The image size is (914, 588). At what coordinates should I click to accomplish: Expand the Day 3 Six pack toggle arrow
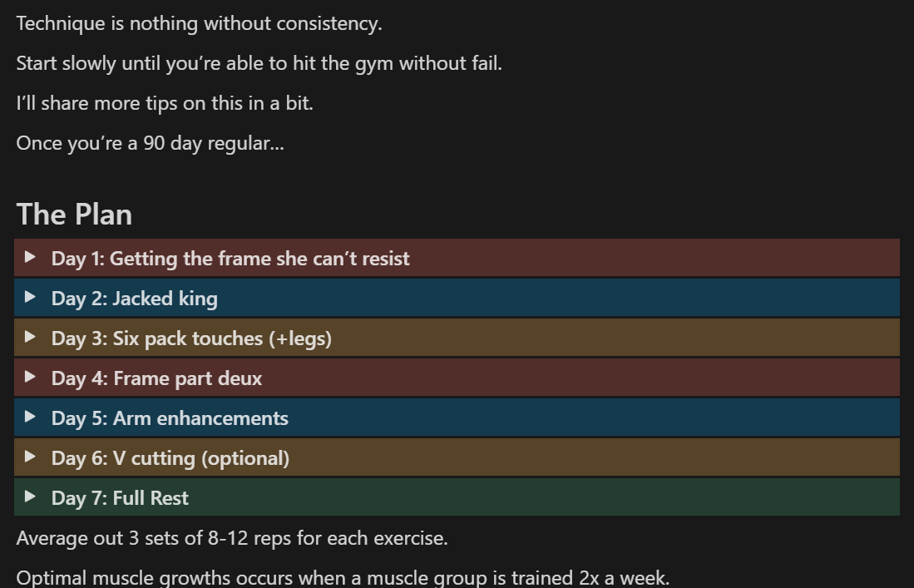(30, 337)
